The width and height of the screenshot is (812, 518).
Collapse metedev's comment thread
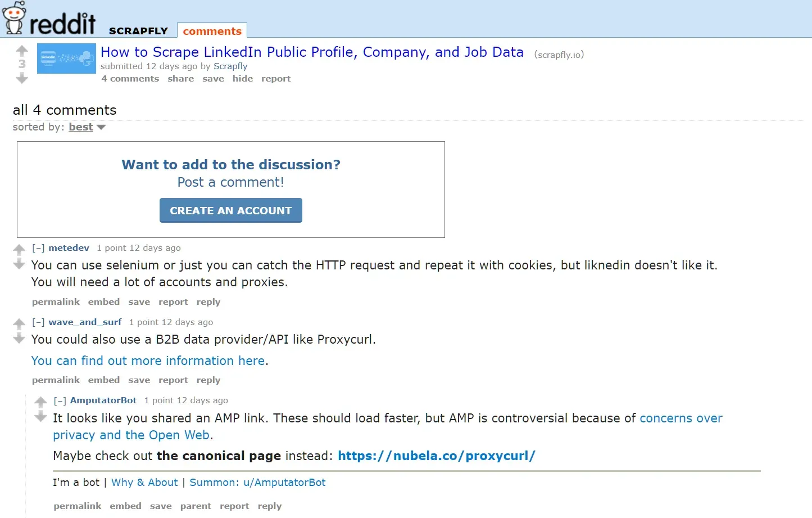(x=38, y=247)
